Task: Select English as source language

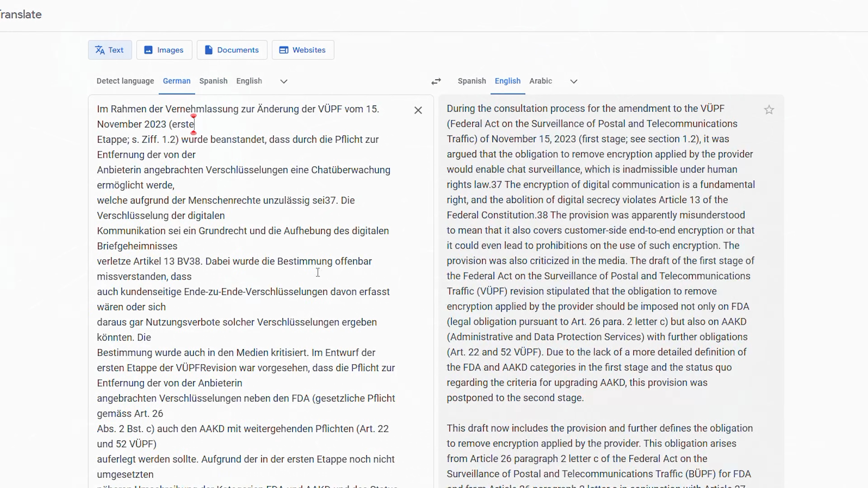Action: pos(249,81)
